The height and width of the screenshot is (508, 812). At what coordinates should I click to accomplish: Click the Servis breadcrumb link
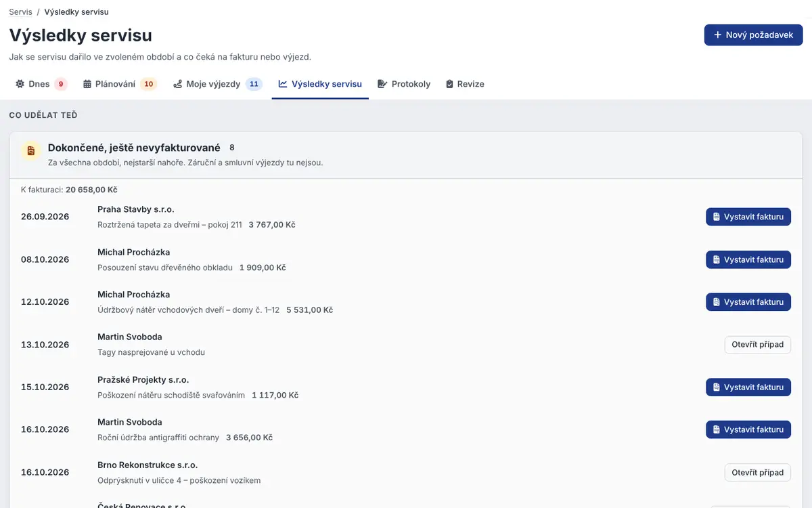pyautogui.click(x=20, y=12)
